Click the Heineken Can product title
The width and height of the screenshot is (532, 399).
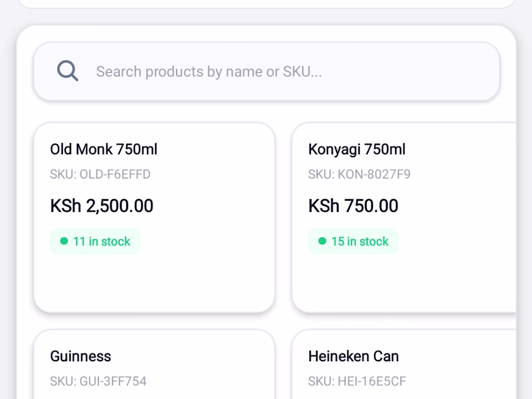pos(354,356)
